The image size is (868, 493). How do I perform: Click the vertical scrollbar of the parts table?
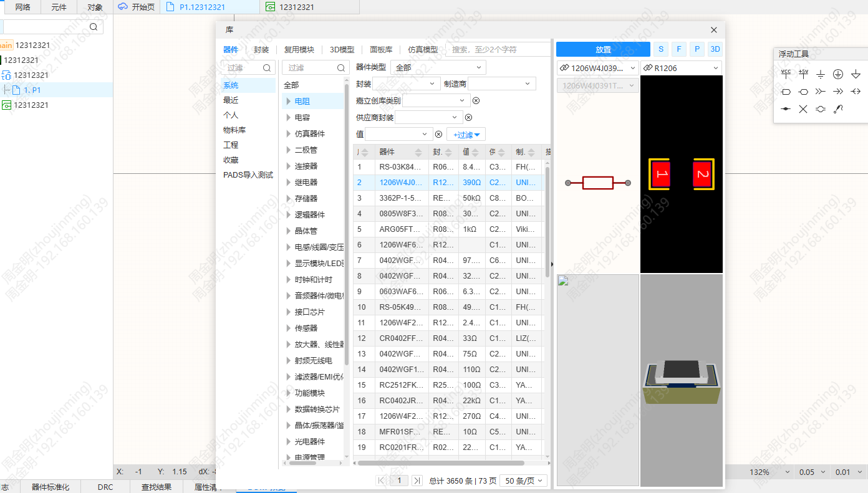pos(547,221)
